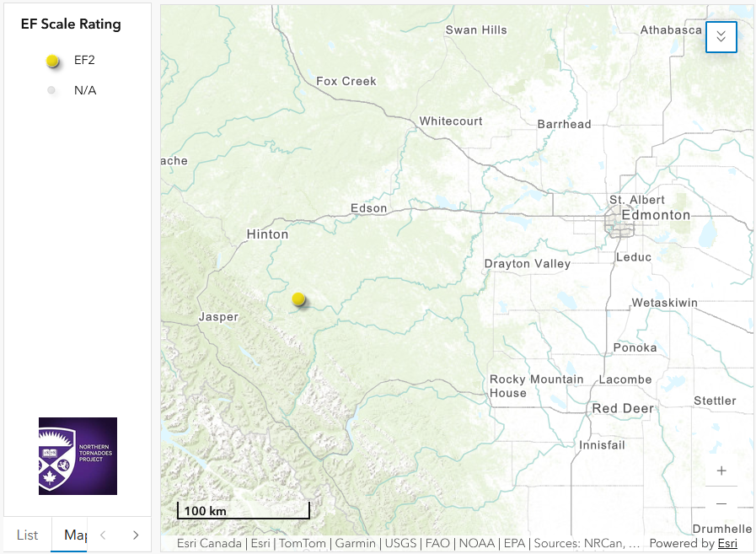Open the Northern Tornadoes Project logo

pos(78,456)
